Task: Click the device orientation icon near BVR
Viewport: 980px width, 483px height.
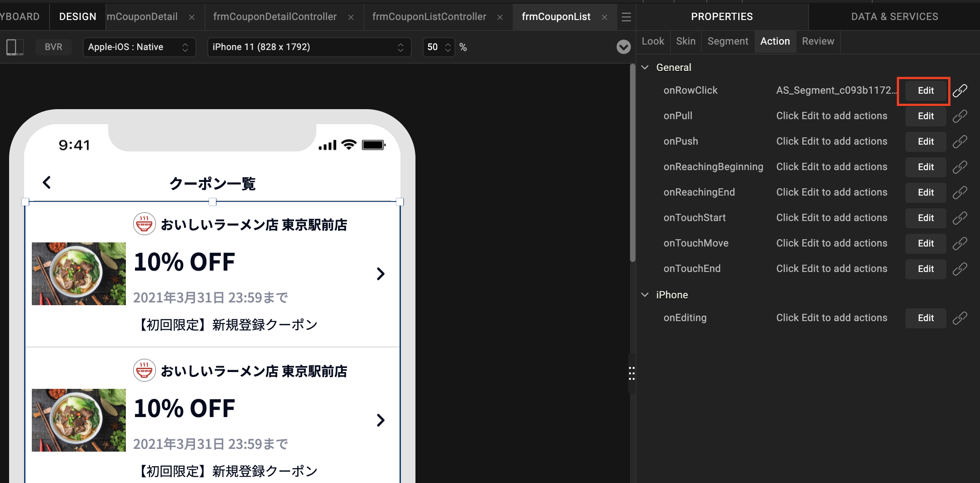Action: point(14,47)
